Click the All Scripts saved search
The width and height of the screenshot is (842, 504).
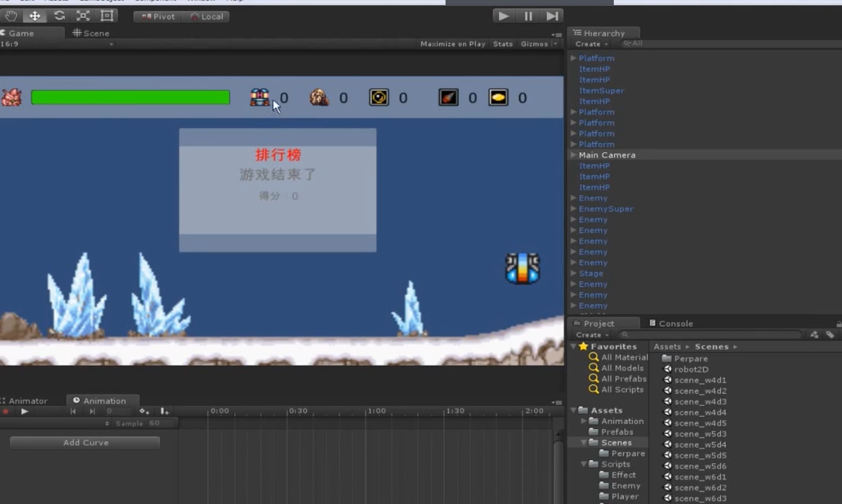pyautogui.click(x=616, y=389)
